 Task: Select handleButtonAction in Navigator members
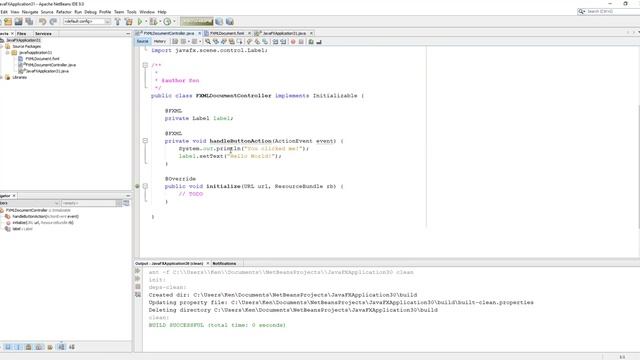[45, 216]
